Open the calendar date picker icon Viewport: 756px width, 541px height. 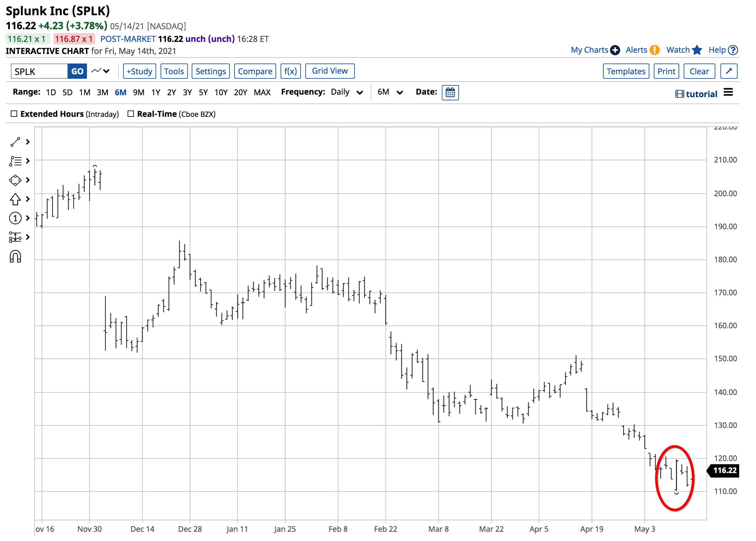point(450,93)
